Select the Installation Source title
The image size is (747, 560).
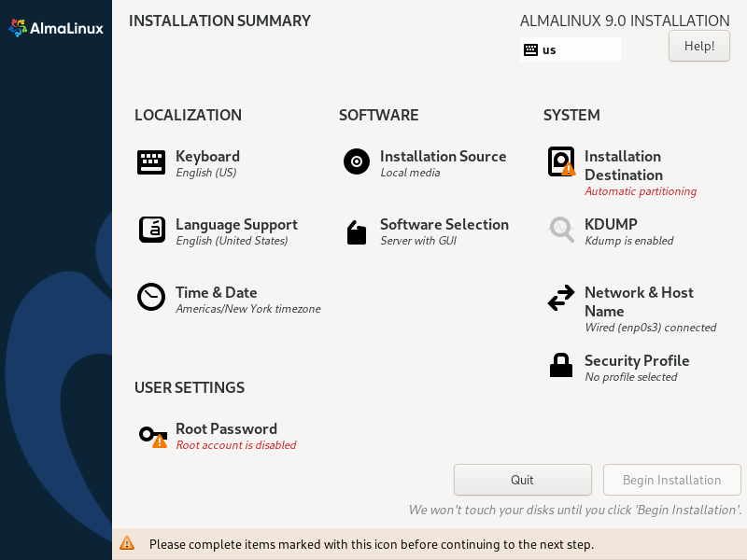pos(443,156)
